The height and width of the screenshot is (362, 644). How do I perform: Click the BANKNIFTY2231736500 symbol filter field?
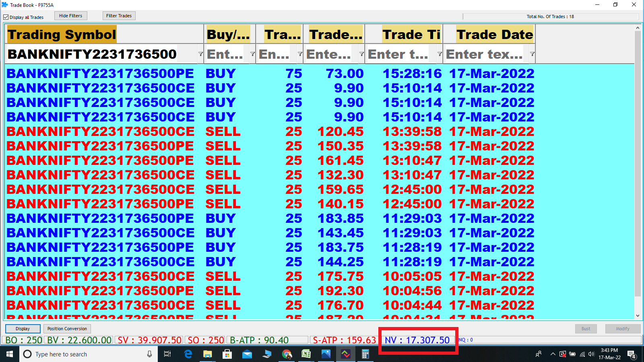[101, 54]
